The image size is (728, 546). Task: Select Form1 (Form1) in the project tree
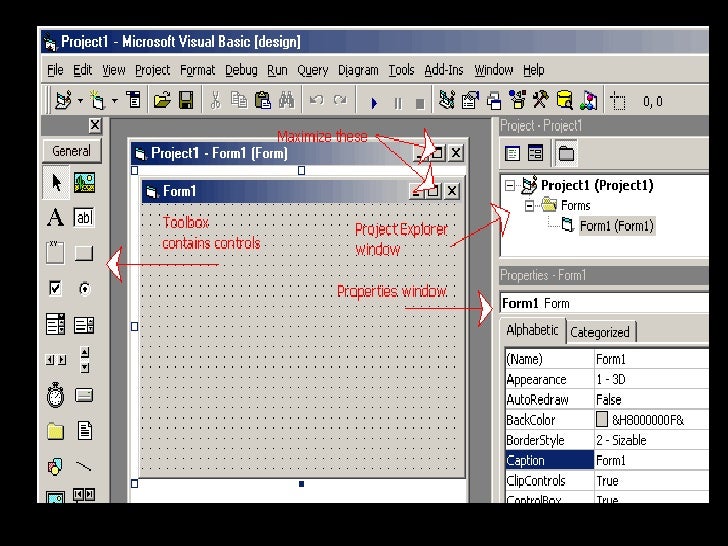click(x=617, y=226)
